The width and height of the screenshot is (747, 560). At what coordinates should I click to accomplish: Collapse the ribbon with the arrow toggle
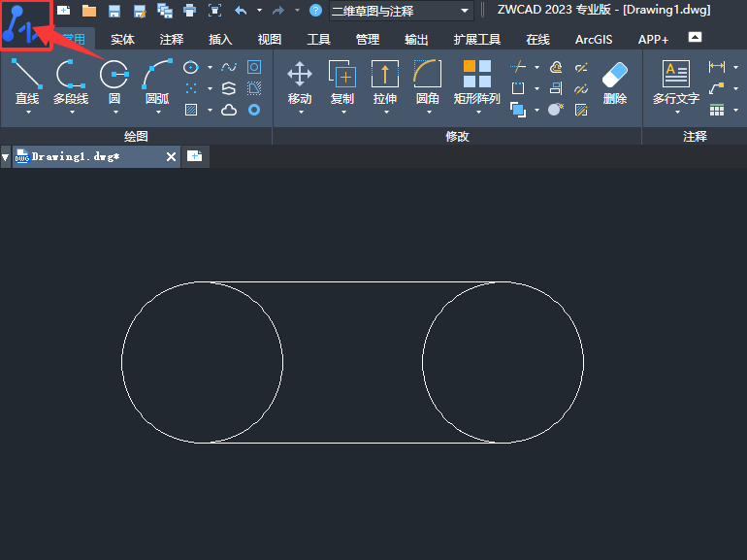(695, 37)
